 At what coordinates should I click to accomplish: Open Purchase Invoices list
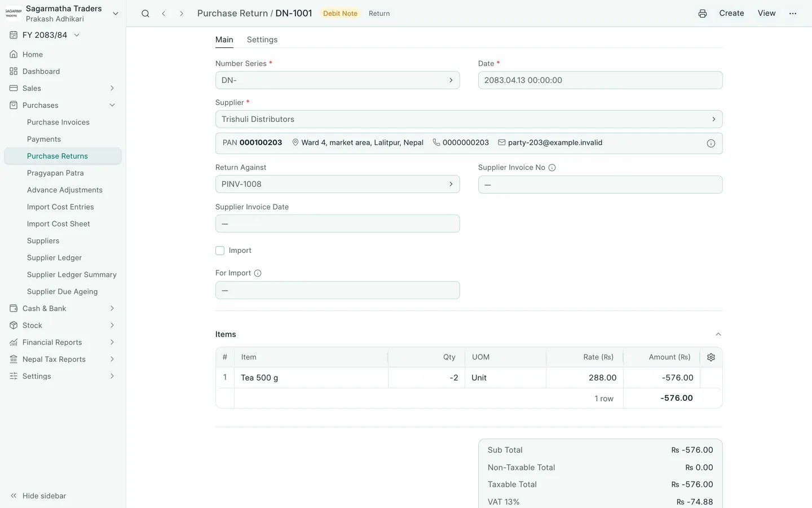[x=63, y=122]
